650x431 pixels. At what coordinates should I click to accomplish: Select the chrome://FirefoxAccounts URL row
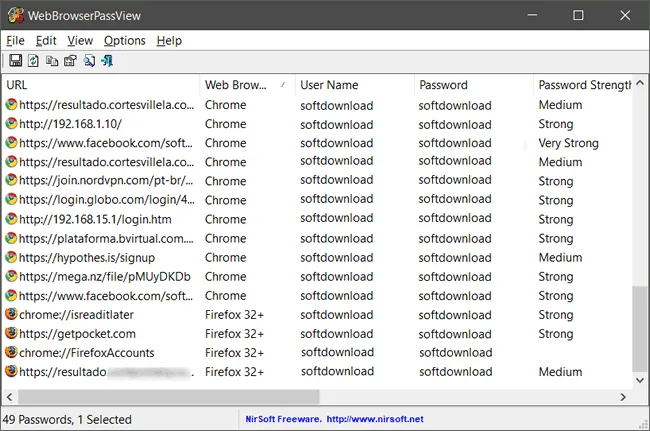coord(87,353)
